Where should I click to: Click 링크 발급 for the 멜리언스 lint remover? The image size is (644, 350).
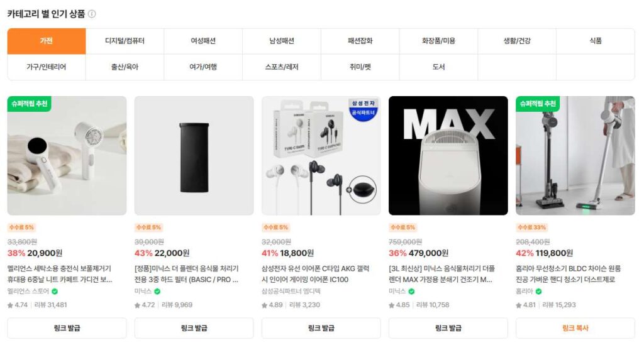point(67,328)
